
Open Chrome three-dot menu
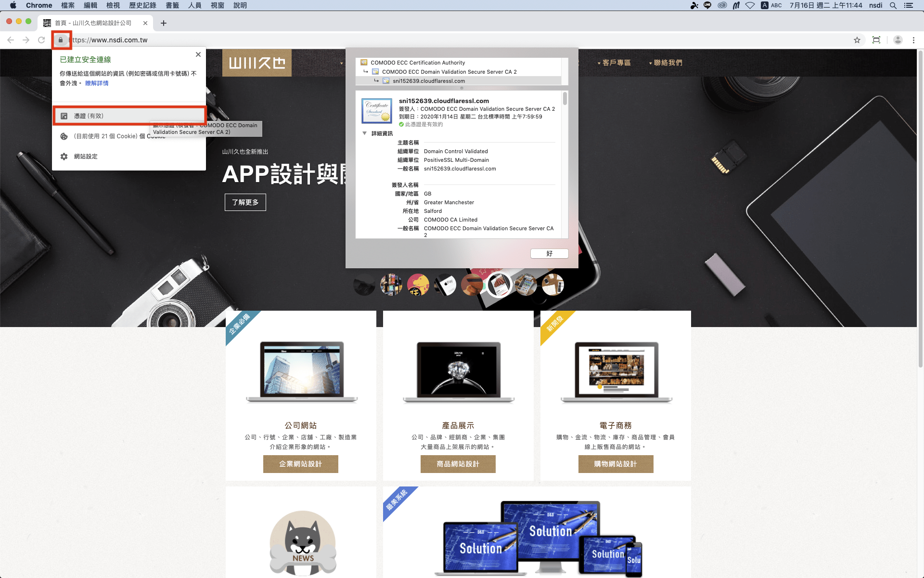click(x=913, y=40)
